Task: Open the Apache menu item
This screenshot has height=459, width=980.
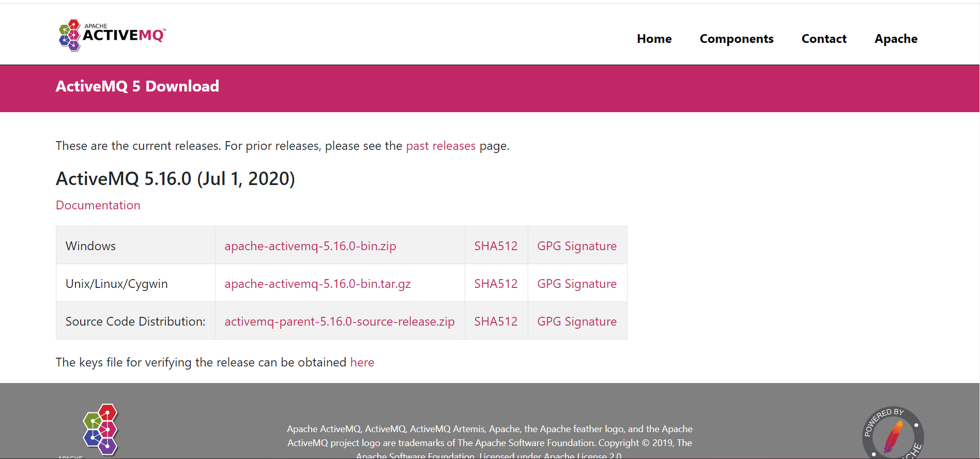Action: coord(896,39)
